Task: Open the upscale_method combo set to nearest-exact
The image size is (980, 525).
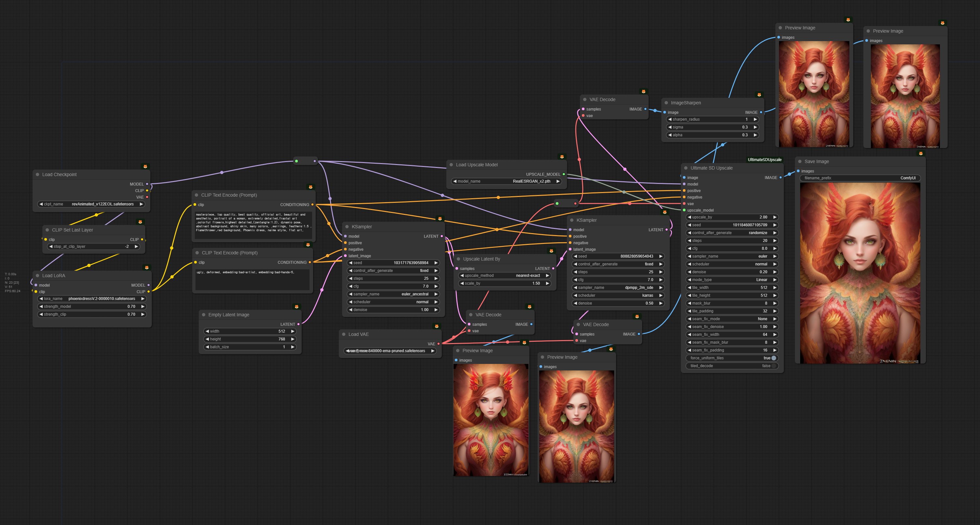Action: point(504,275)
